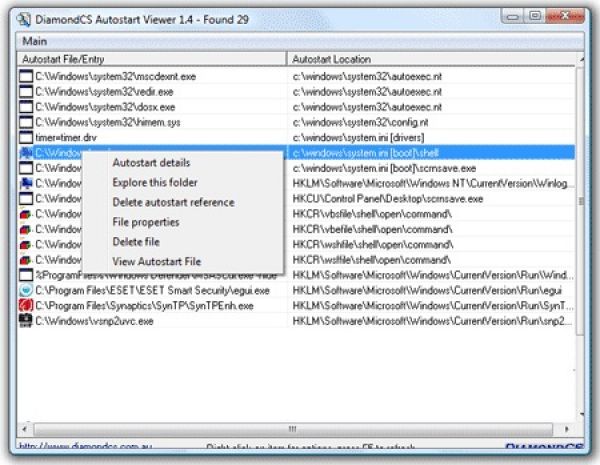The height and width of the screenshot is (465, 600).
Task: Click the redir.exe row icon
Action: (x=26, y=91)
